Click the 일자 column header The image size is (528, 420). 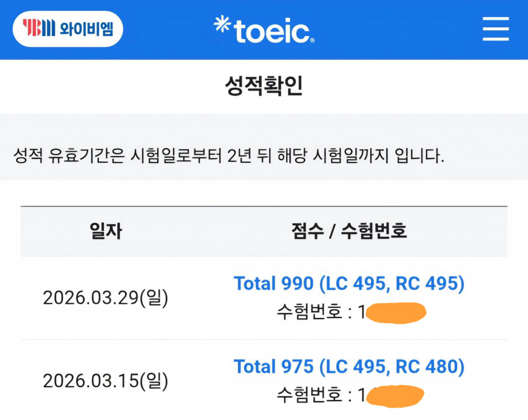[x=106, y=231]
